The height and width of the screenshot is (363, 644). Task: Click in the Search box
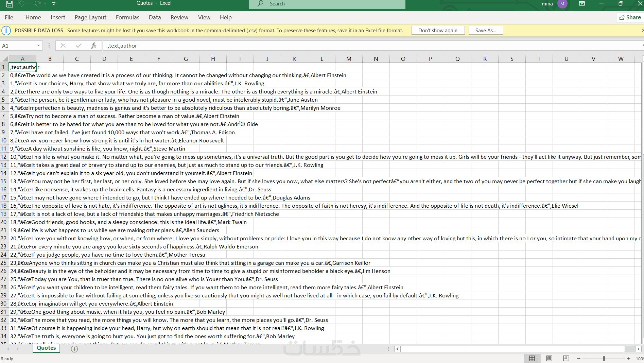coord(327,4)
